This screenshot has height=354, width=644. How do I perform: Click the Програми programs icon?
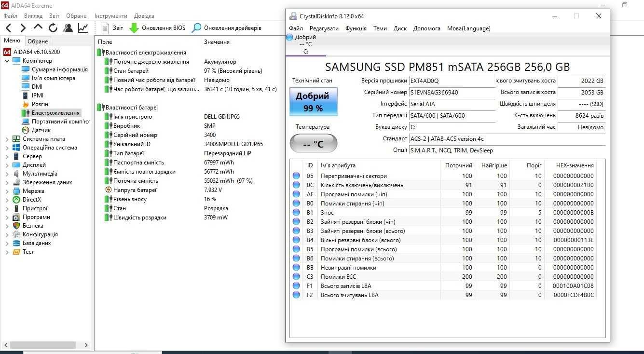[16, 217]
